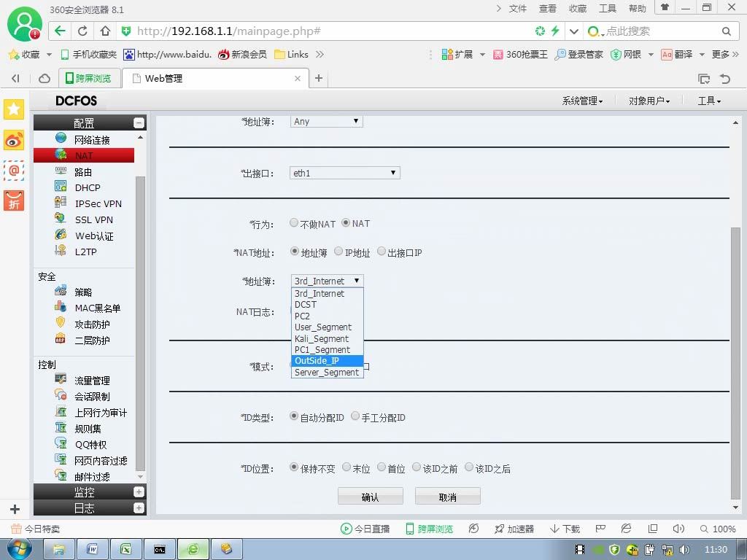Viewport: 747px width, 560px height.
Task: Open the eth1 egress interface dropdown
Action: click(344, 173)
